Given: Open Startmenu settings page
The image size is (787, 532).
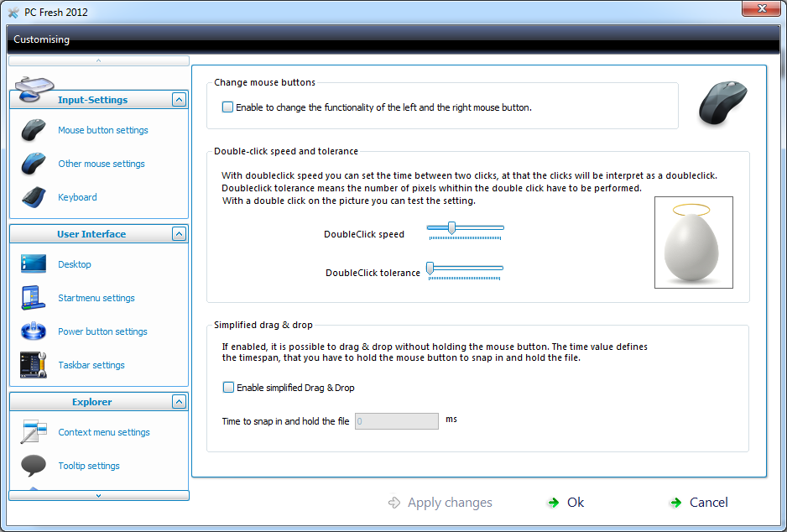Looking at the screenshot, I should point(96,298).
